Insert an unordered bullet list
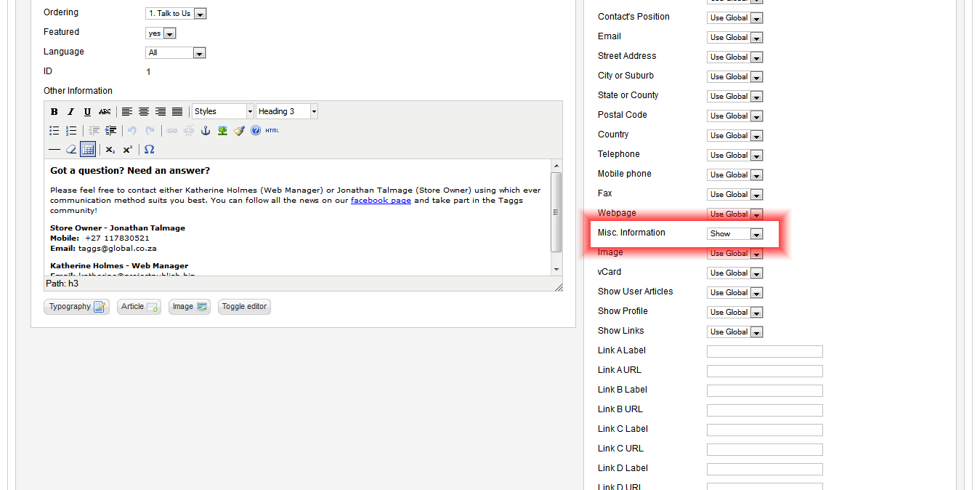The image size is (980, 490). click(x=54, y=131)
